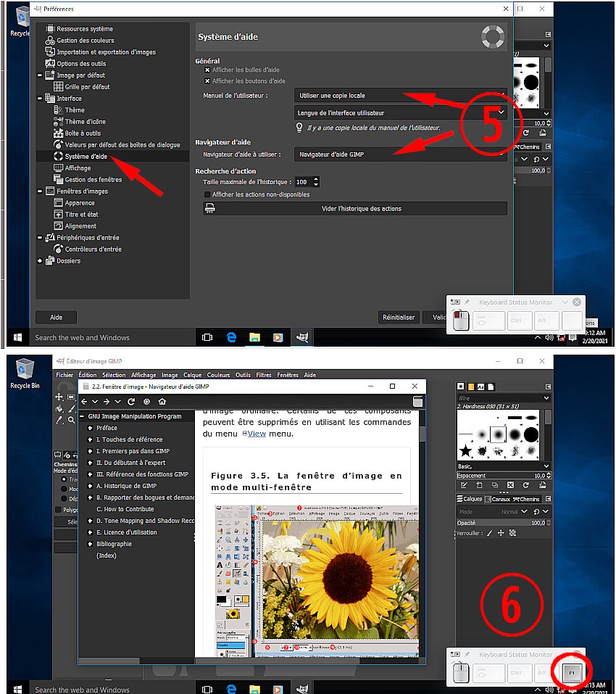Go back in the GIMP help browser

[84, 402]
